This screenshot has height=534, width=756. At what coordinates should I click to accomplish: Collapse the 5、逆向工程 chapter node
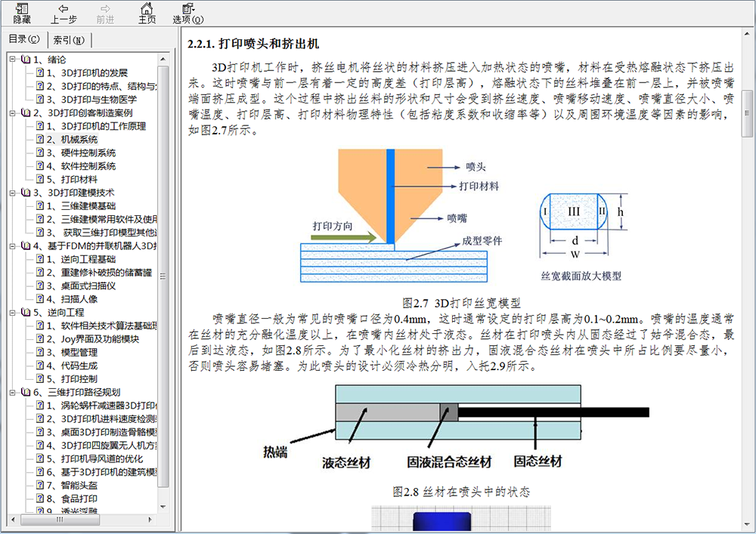tap(13, 313)
